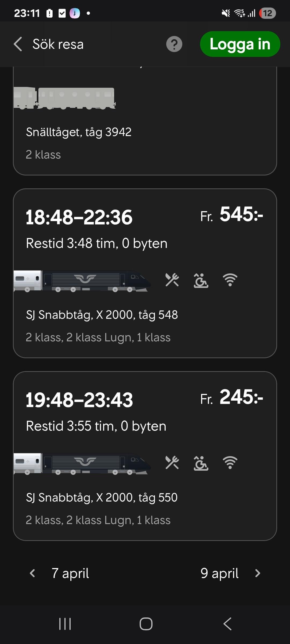Tap the Wi-Fi icon on train 548

point(230,280)
